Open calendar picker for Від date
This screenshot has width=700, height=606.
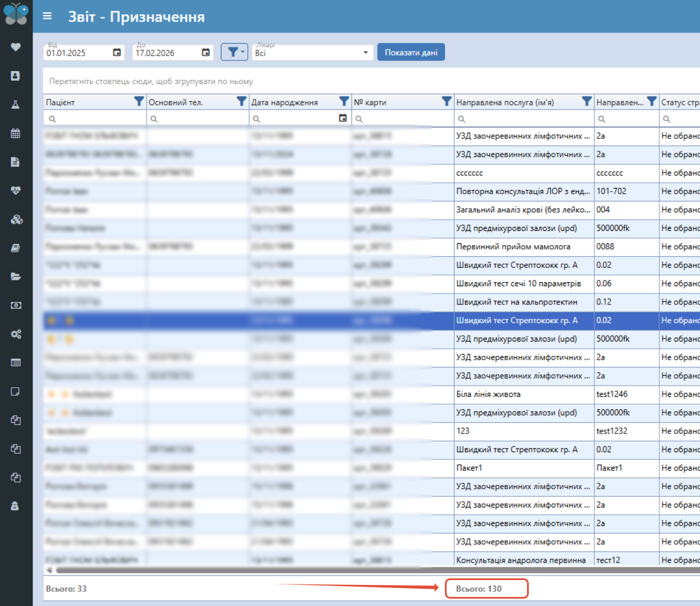[x=117, y=52]
